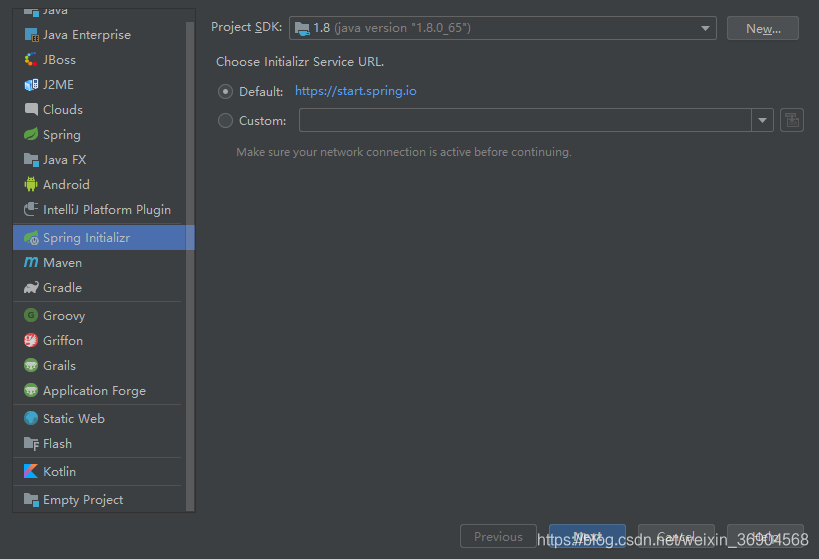Click the project type list scrollbar
Image resolution: width=819 pixels, height=559 pixels.
[190, 266]
